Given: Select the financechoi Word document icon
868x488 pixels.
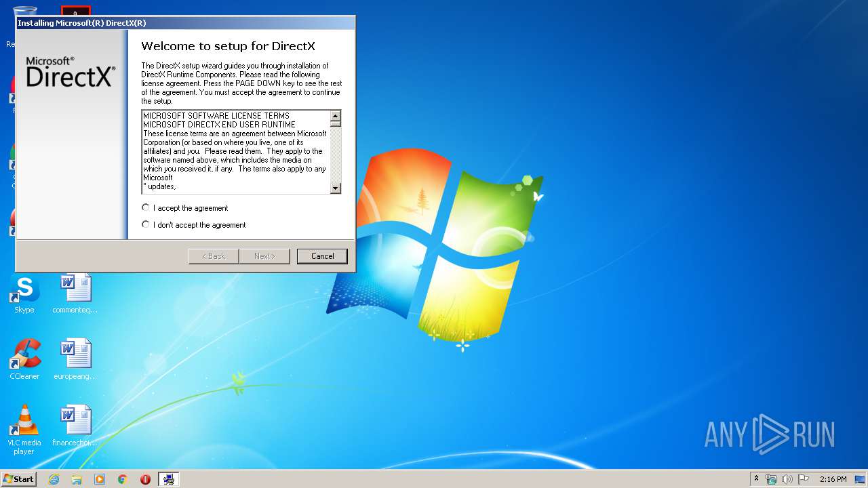Looking at the screenshot, I should 75,426.
